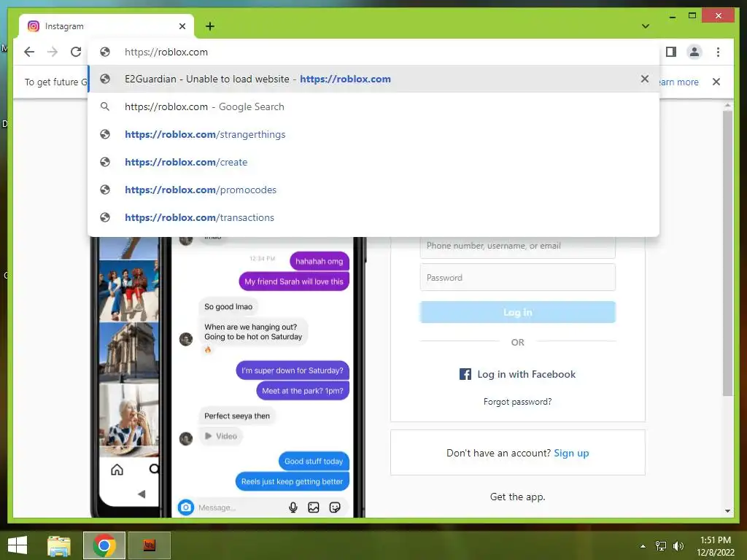Open the Chrome three-dot menu
The width and height of the screenshot is (747, 560).
718,52
